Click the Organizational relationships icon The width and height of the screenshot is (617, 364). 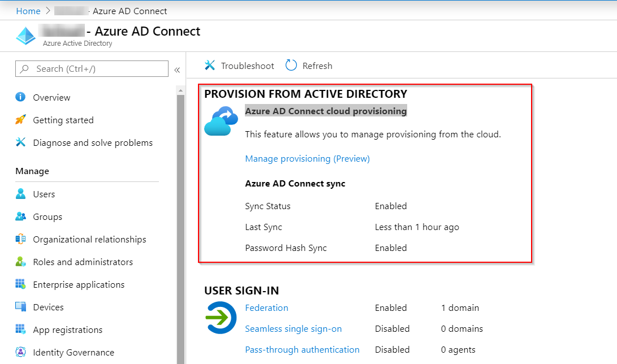[21, 239]
